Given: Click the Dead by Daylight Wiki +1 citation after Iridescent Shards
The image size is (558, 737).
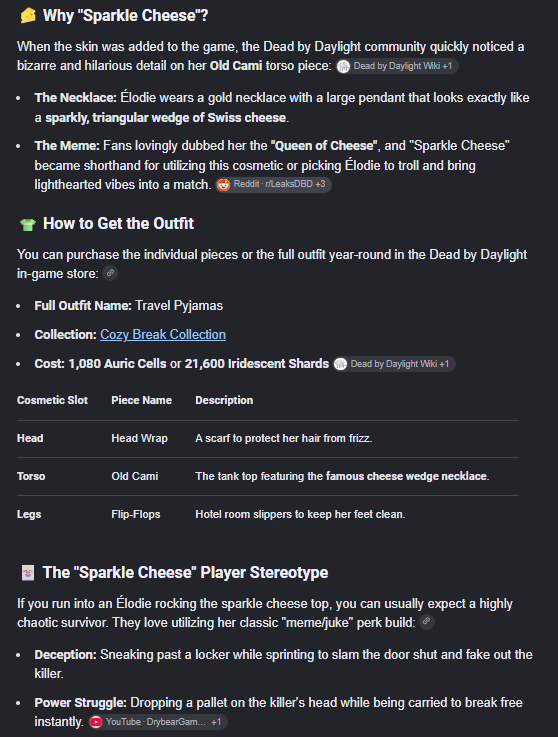Looking at the screenshot, I should click(394, 364).
